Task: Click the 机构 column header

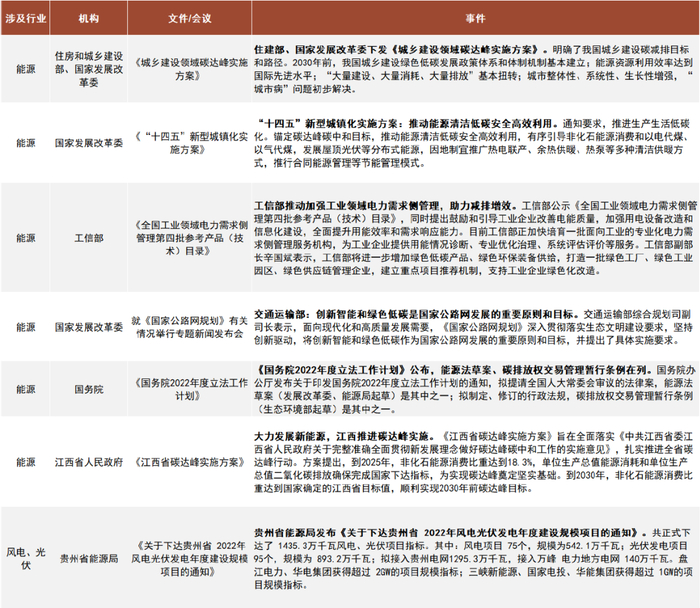Action: click(x=88, y=18)
